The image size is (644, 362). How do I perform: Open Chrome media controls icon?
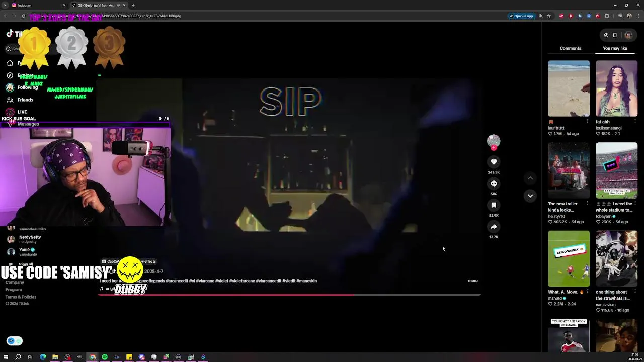click(620, 16)
